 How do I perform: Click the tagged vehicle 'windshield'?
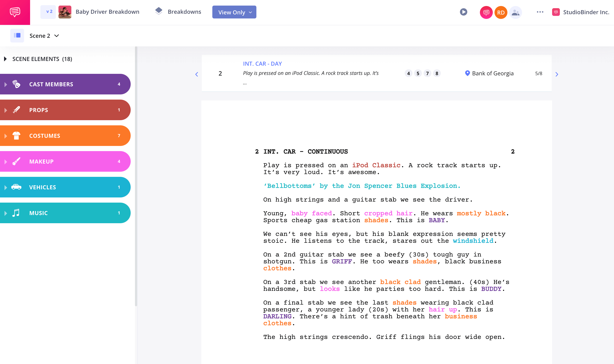pos(473,241)
